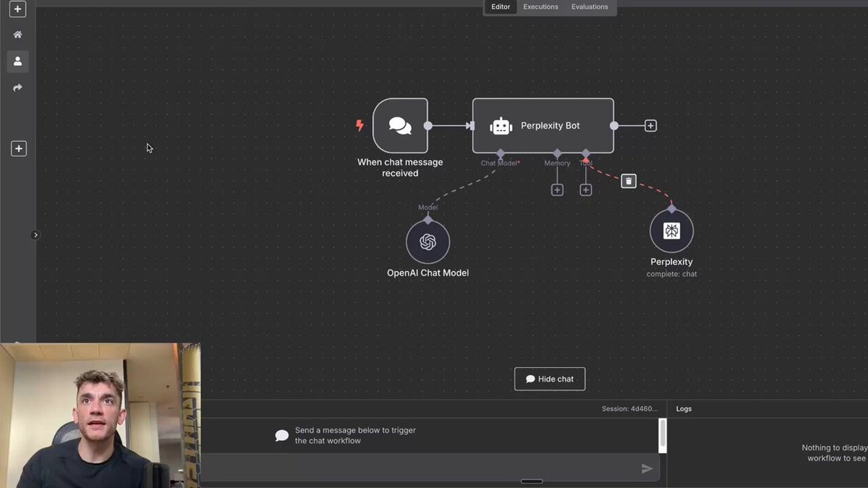Delete the Perplexity tool connection via trash
The image size is (868, 488).
point(629,181)
